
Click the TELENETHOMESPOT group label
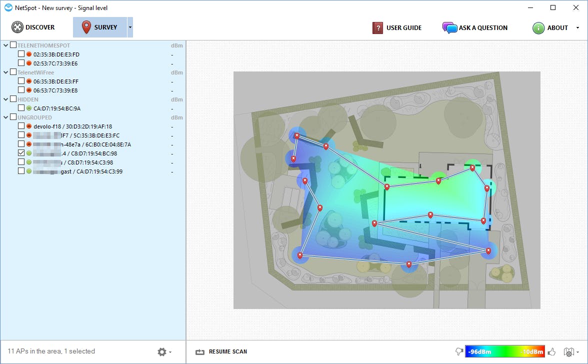tap(43, 45)
